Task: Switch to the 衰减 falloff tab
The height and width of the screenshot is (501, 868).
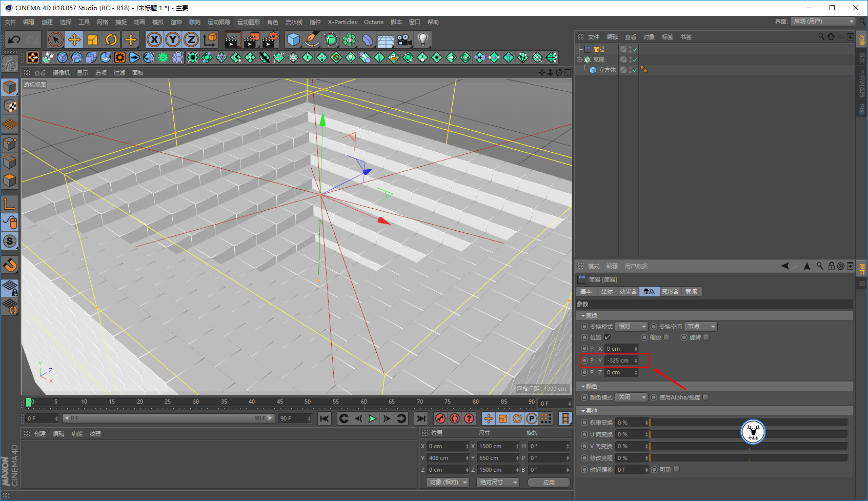Action: pos(691,291)
